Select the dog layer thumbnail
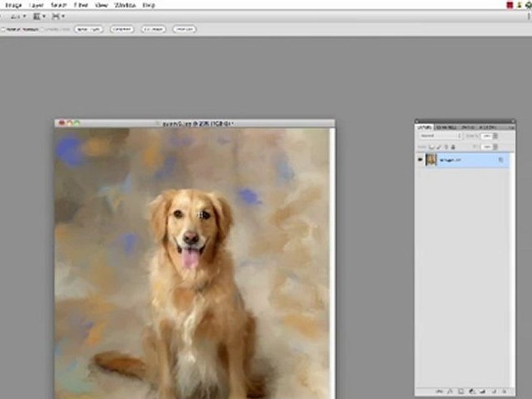This screenshot has height=399, width=532. pos(431,160)
